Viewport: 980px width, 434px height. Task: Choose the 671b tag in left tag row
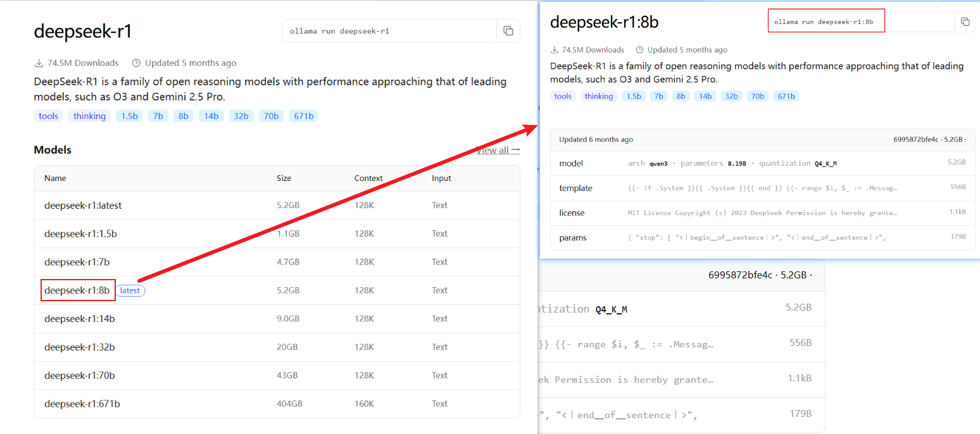(303, 116)
